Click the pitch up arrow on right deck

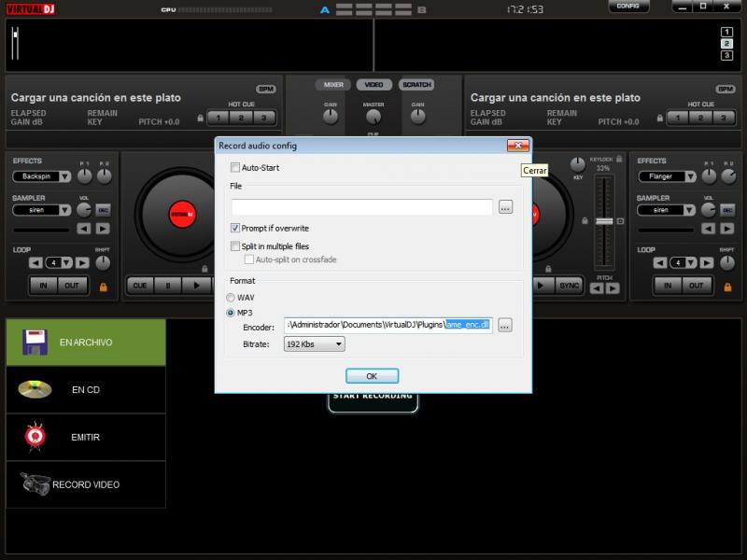613,288
